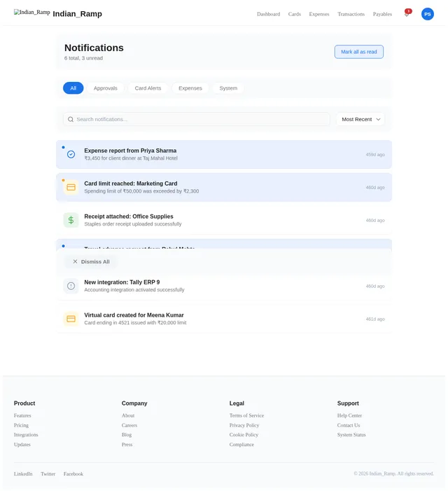Open Virtual card created for Meena Kumar
Screen dimensions: 448x491
point(224,319)
